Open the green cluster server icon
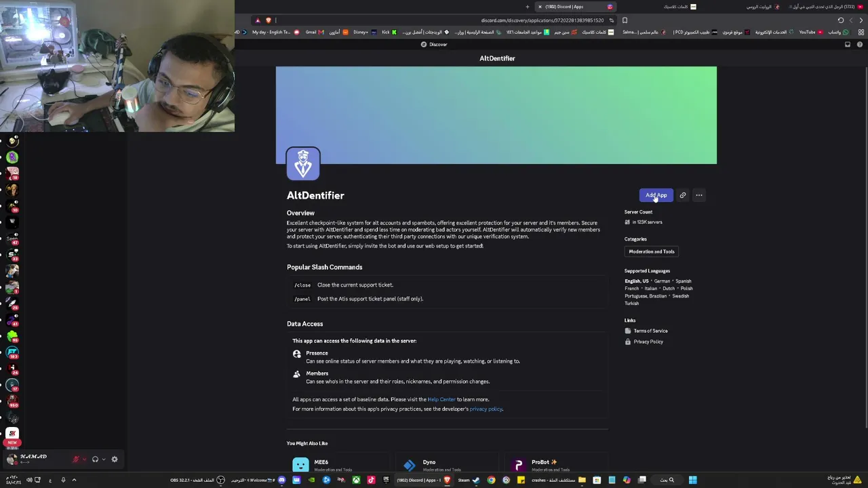The width and height of the screenshot is (868, 488). [x=12, y=336]
